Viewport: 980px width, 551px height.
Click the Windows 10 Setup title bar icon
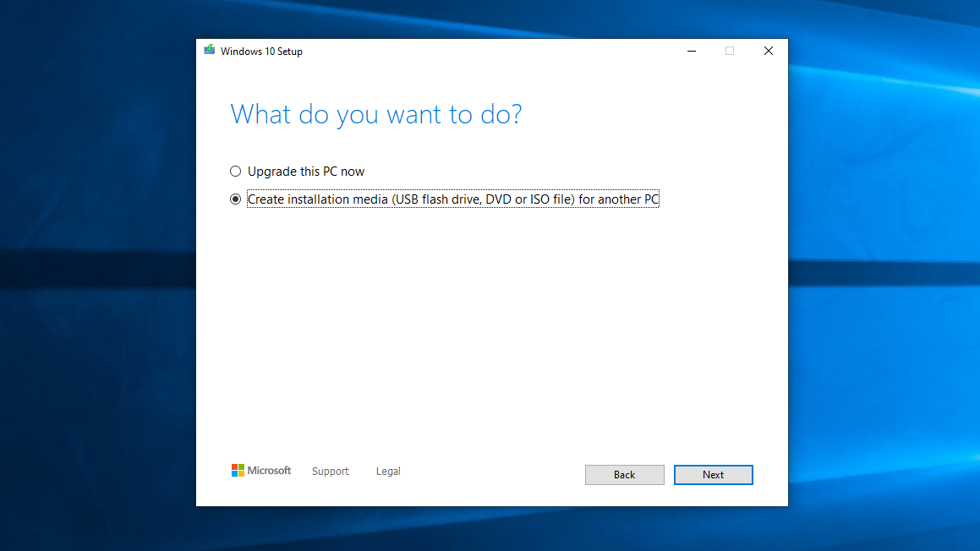(x=209, y=51)
